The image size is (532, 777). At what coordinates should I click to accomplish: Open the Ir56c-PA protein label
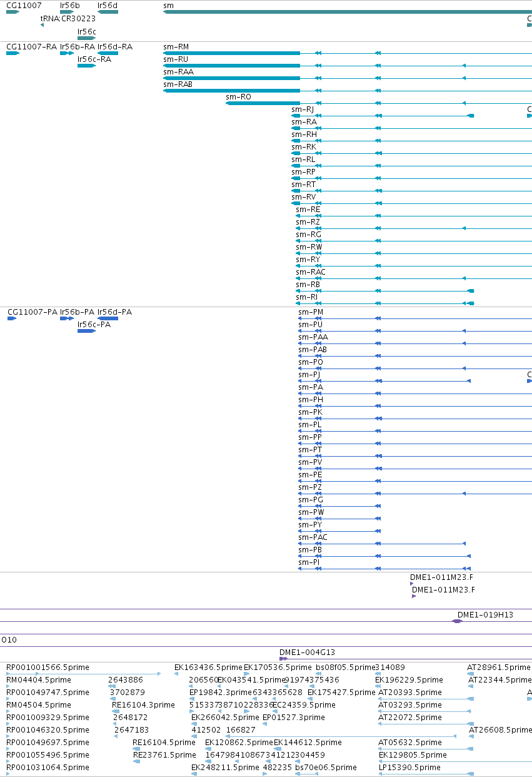tap(94, 325)
